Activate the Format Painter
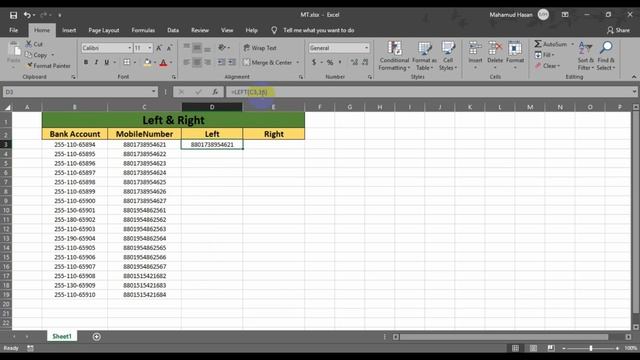640x360 pixels. (x=48, y=66)
